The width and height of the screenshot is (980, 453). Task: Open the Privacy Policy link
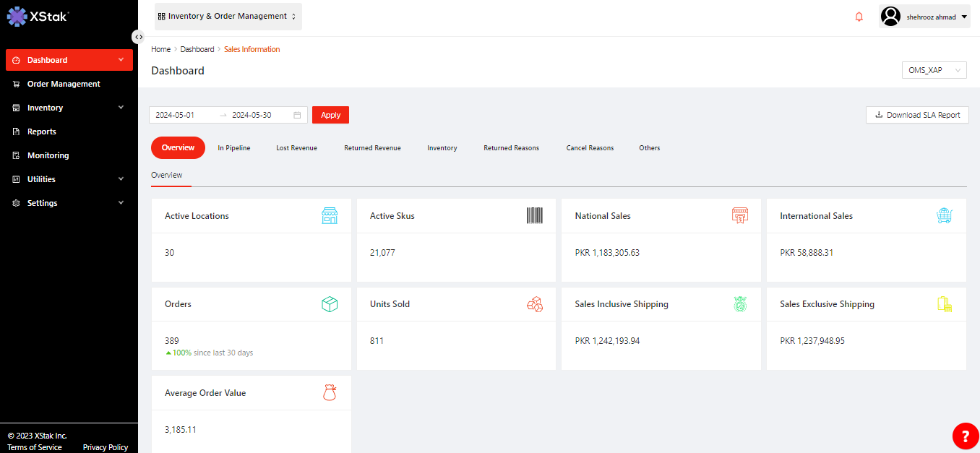point(106,447)
